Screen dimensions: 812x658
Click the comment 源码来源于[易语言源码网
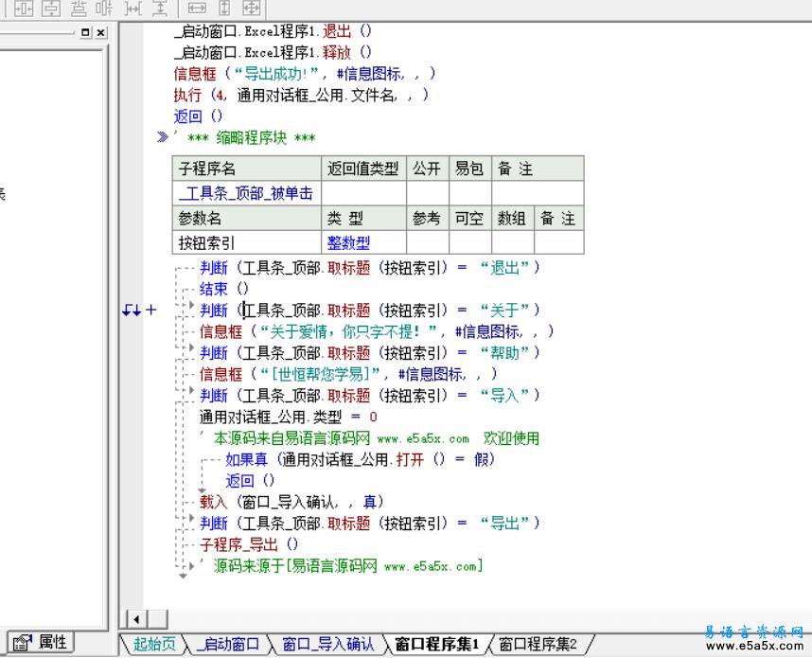[342, 566]
